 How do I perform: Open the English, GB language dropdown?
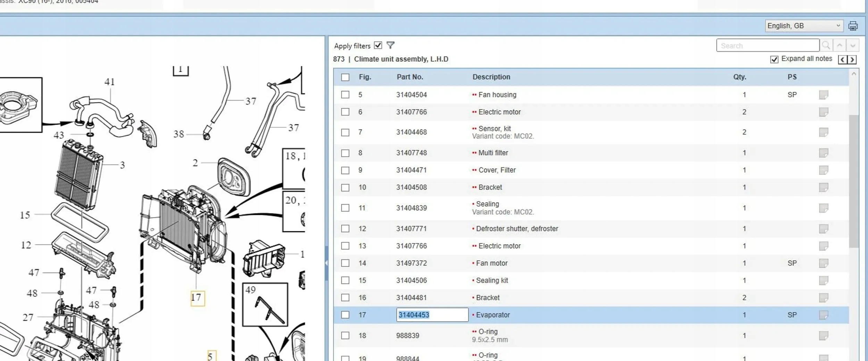click(804, 26)
